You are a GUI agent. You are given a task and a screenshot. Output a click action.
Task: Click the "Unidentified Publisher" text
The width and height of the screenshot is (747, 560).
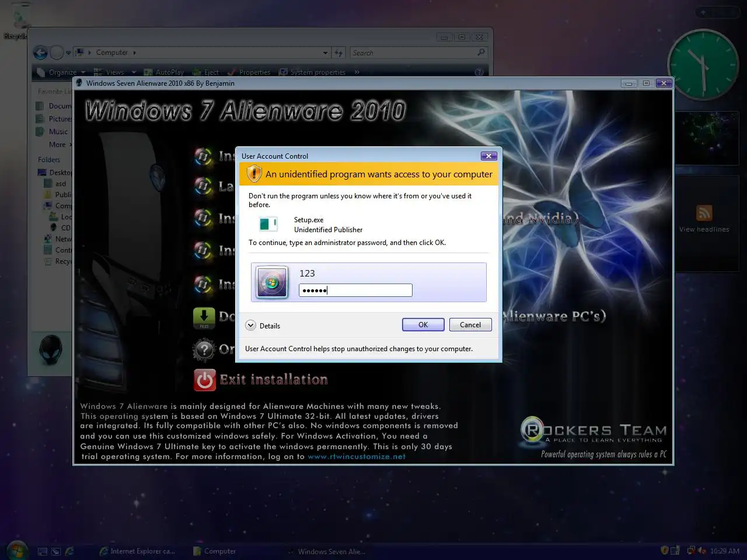328,230
